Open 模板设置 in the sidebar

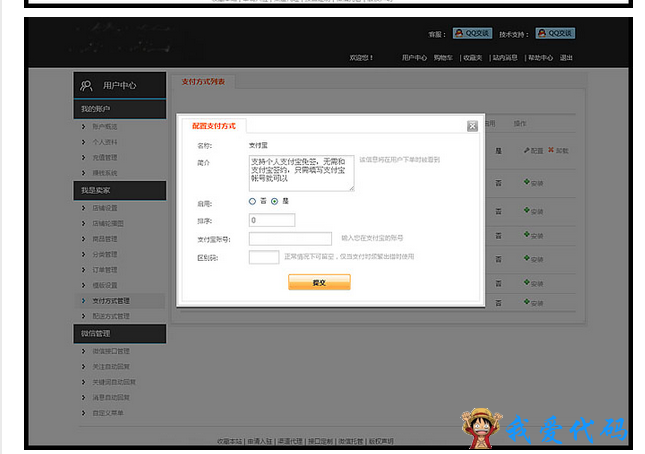point(104,285)
